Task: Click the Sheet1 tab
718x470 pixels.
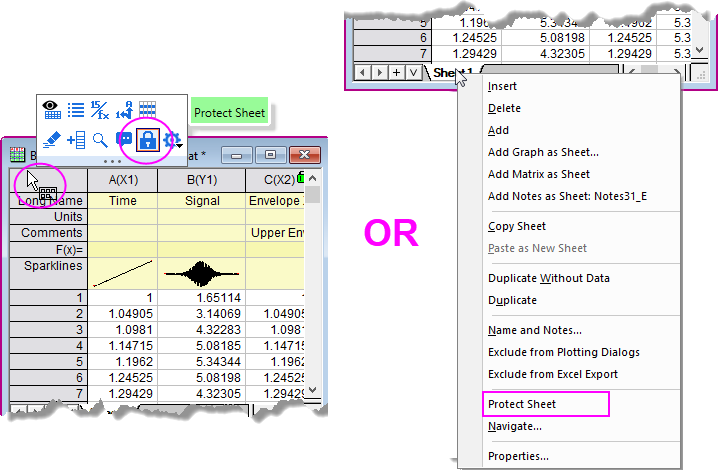Action: coord(452,73)
